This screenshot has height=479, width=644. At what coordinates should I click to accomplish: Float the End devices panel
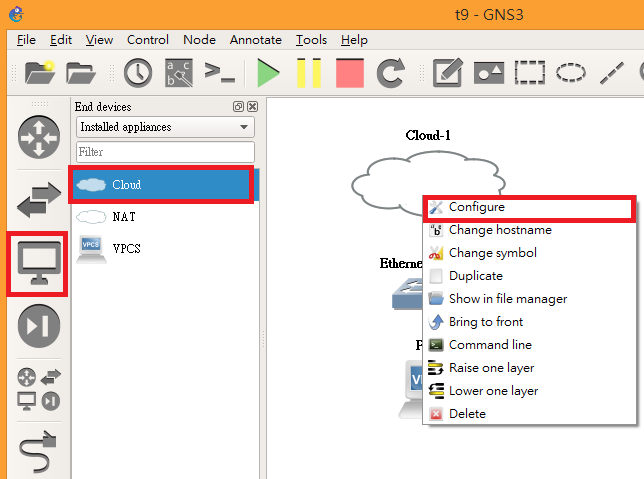pyautogui.click(x=238, y=107)
